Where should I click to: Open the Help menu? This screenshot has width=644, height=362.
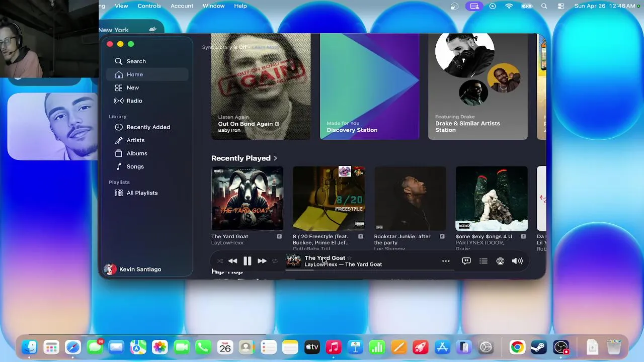pos(240,6)
